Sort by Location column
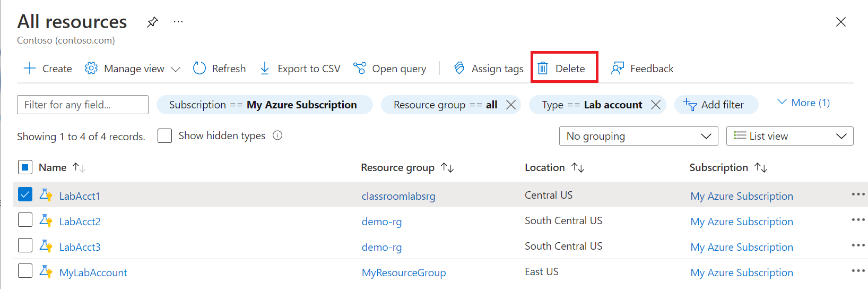Image resolution: width=868 pixels, height=289 pixels. 554,167
